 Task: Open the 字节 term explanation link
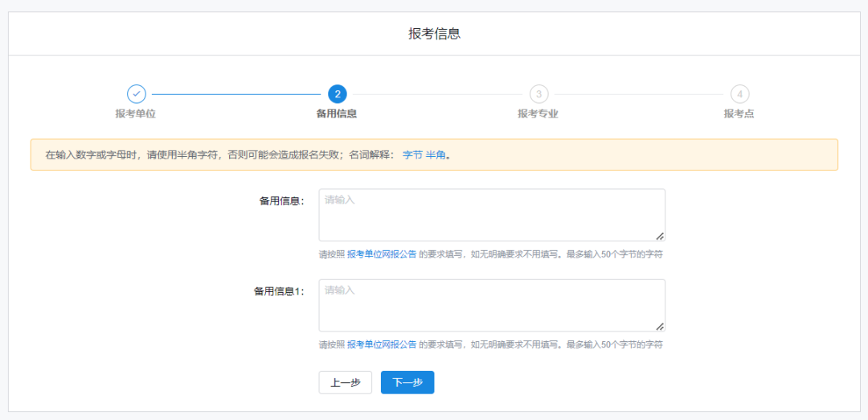[x=411, y=155]
